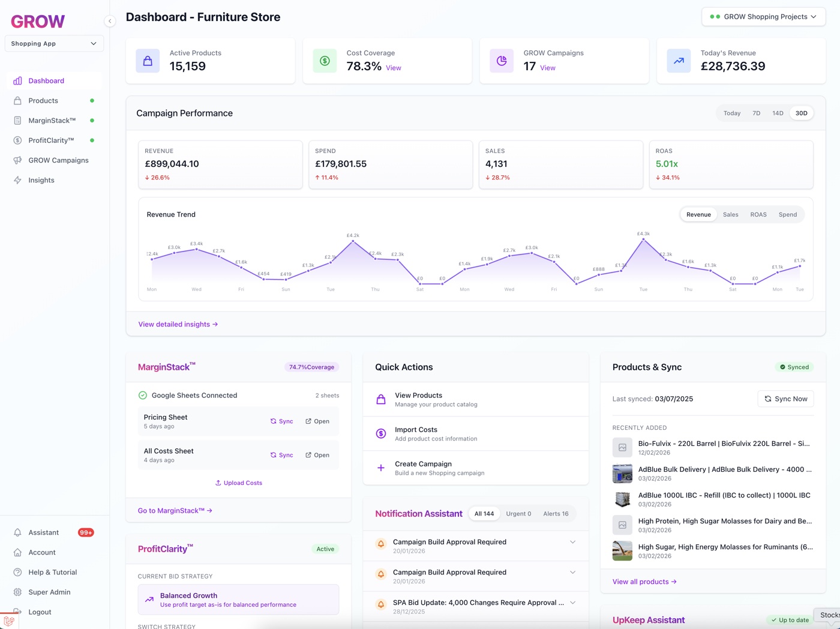
Task: Open the Shopping App dropdown
Action: coord(54,43)
